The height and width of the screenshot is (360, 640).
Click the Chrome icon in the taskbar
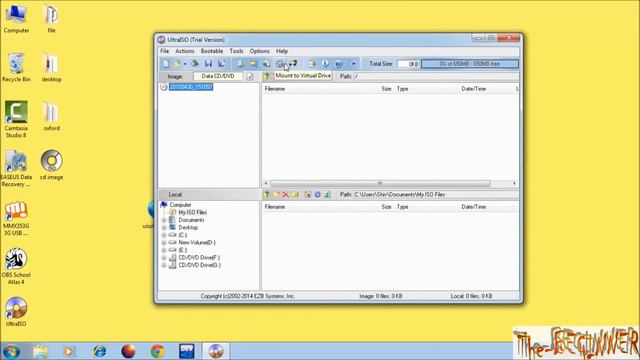[x=157, y=351]
